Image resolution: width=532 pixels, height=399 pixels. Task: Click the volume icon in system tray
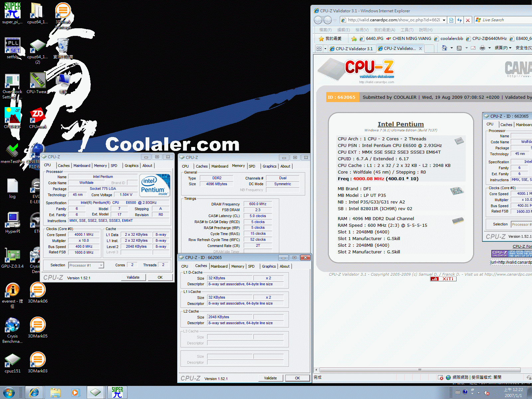click(x=486, y=393)
